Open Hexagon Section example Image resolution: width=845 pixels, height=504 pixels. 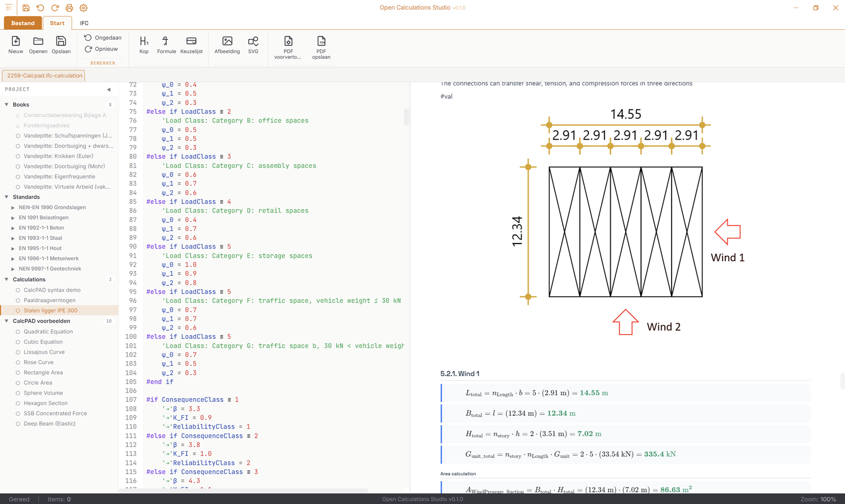point(59,403)
